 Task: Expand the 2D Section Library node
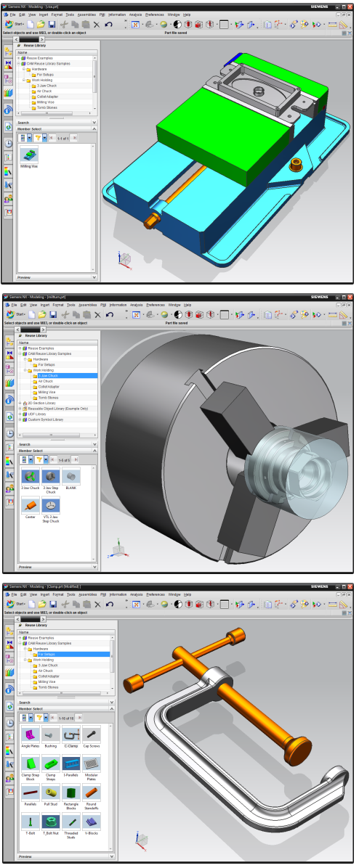click(x=20, y=403)
